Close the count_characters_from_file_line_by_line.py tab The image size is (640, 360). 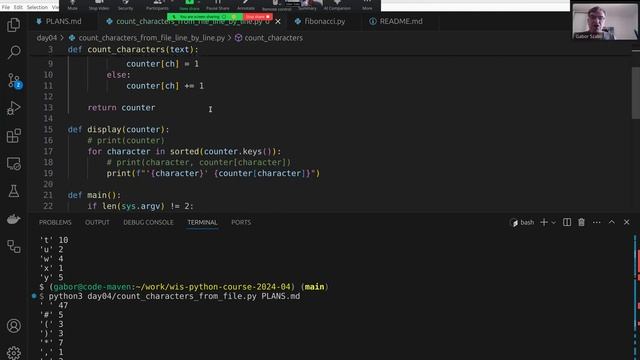pos(278,22)
